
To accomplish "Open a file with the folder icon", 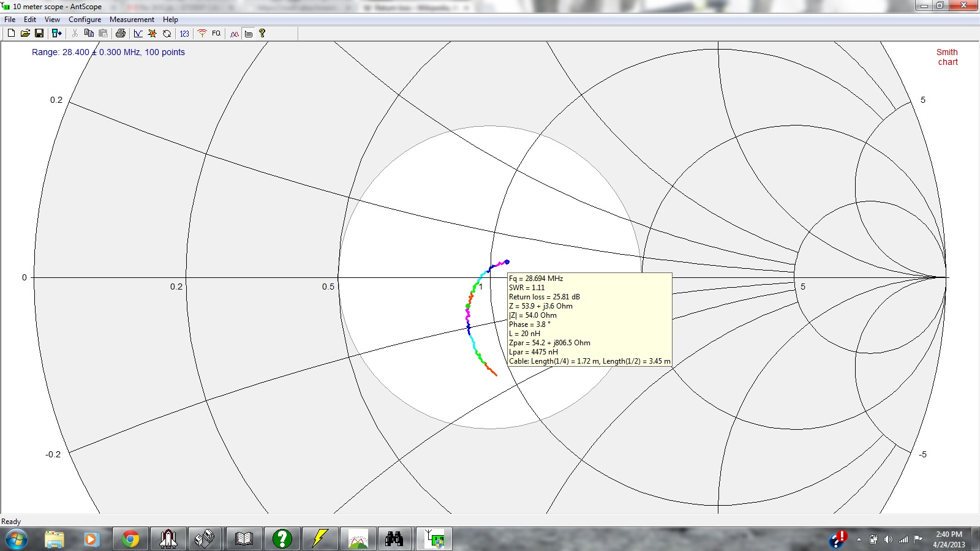I will click(25, 34).
